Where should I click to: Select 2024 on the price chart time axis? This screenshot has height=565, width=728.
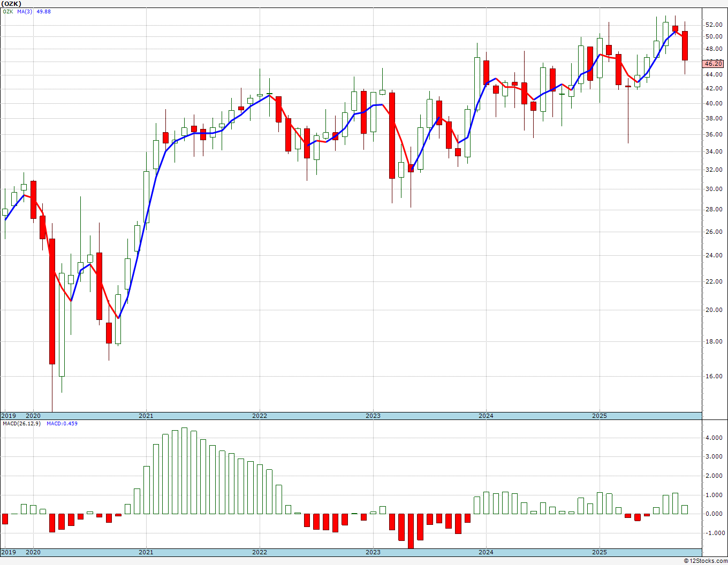(486, 416)
